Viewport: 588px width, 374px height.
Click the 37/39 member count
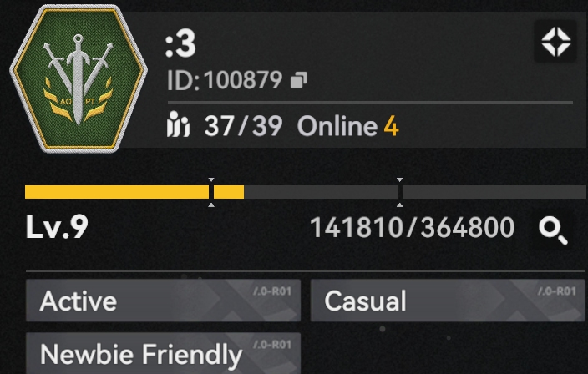[243, 125]
